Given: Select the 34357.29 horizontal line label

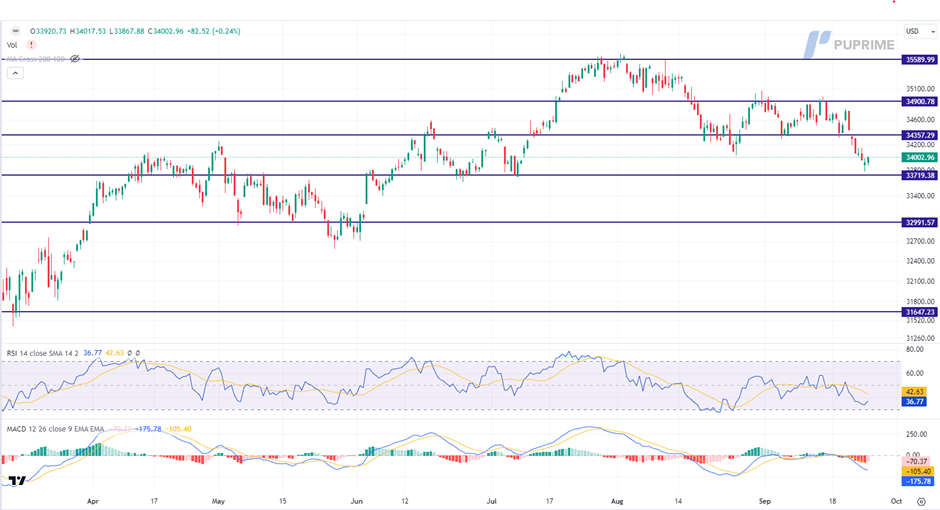Looking at the screenshot, I should click(x=918, y=135).
